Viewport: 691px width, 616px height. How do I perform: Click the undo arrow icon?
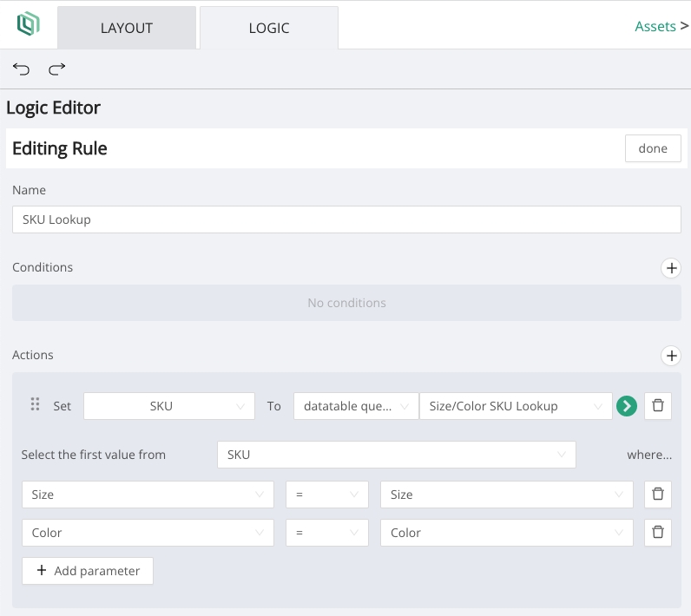[21, 69]
